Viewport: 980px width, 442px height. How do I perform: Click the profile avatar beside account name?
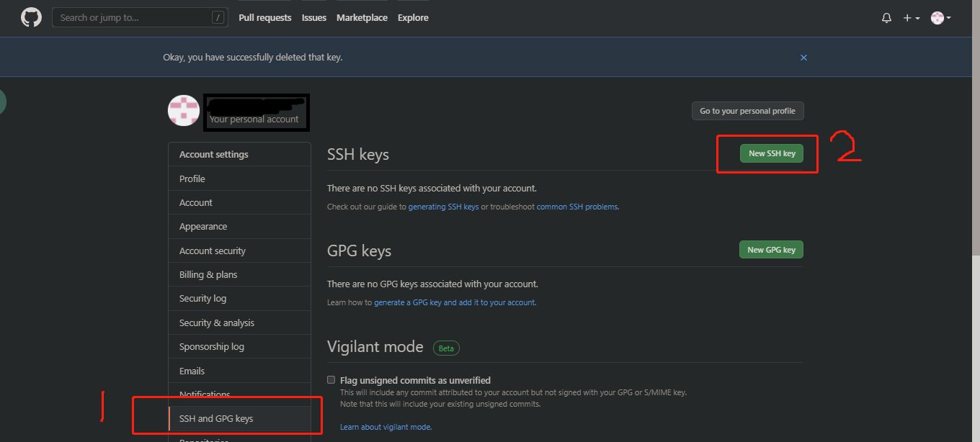pyautogui.click(x=184, y=111)
